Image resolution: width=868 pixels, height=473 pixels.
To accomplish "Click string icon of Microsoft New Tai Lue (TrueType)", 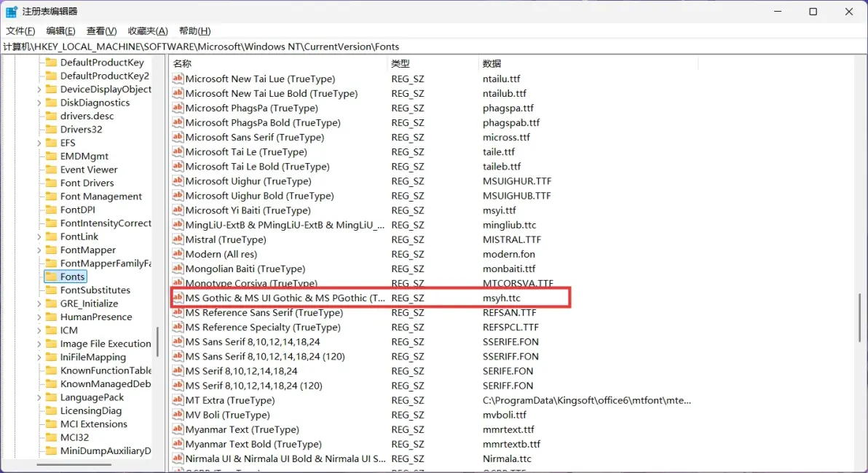I will tap(177, 79).
